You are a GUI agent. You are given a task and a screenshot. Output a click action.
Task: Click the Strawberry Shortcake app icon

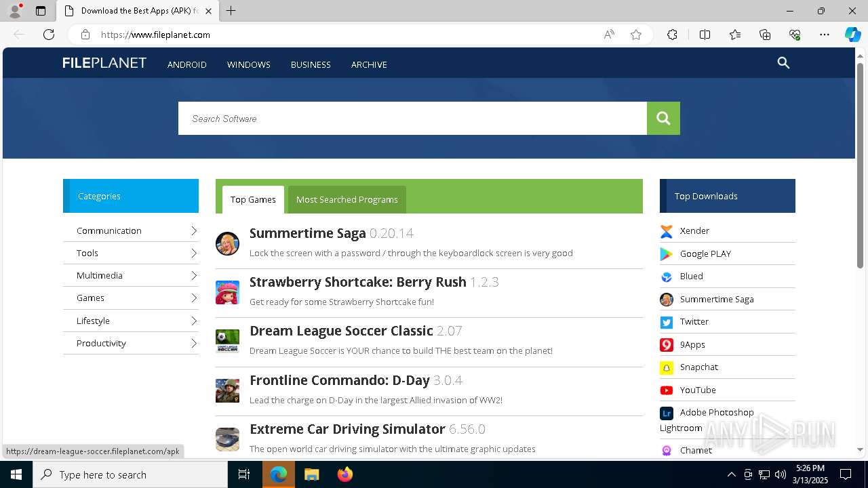(x=227, y=292)
